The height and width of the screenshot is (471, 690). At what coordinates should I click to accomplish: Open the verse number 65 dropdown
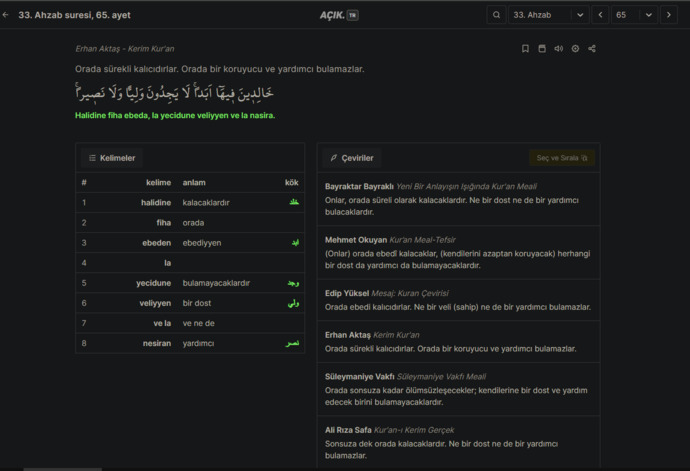(x=634, y=15)
